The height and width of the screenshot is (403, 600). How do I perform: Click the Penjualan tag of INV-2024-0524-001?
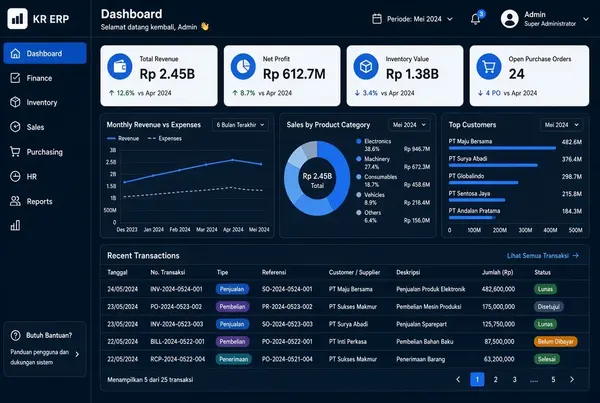click(x=232, y=289)
